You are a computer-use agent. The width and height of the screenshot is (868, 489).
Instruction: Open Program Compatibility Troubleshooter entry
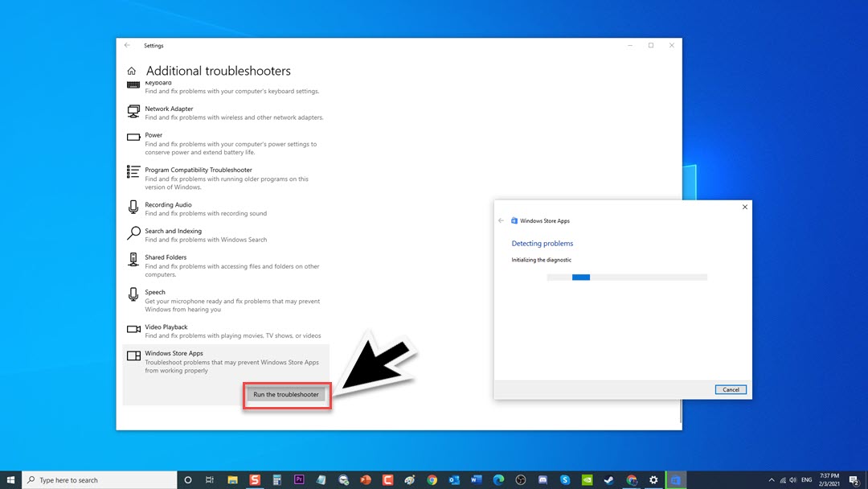click(x=226, y=179)
